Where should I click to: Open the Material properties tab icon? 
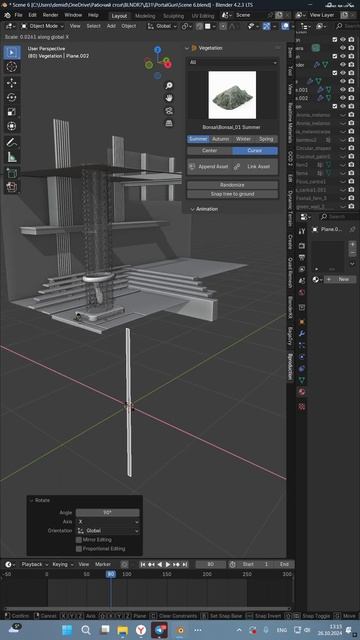click(x=302, y=392)
